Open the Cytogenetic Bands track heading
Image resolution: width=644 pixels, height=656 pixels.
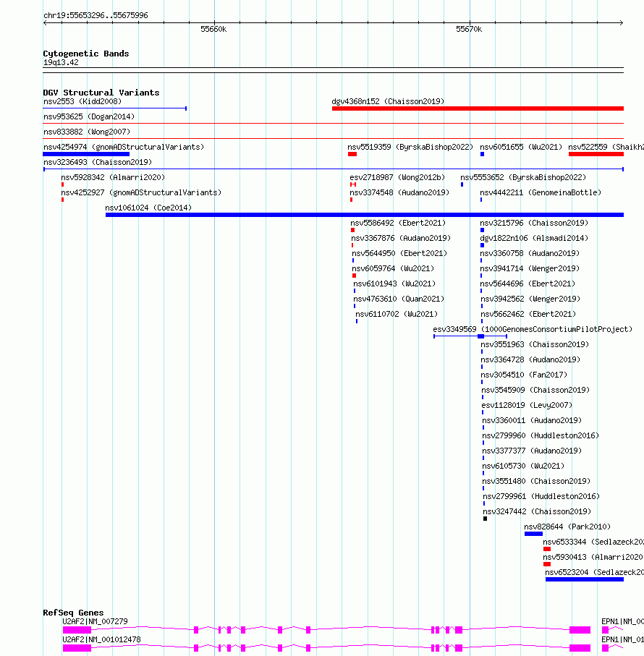pos(86,54)
